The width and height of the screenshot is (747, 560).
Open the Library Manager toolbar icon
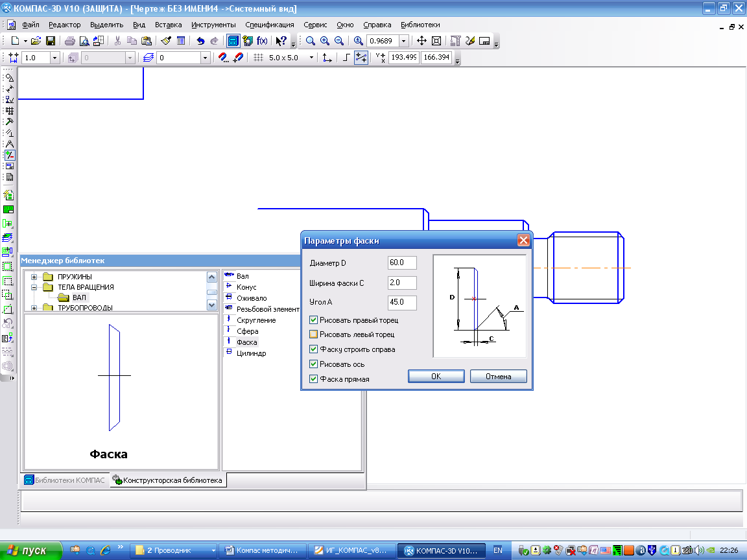(x=232, y=41)
